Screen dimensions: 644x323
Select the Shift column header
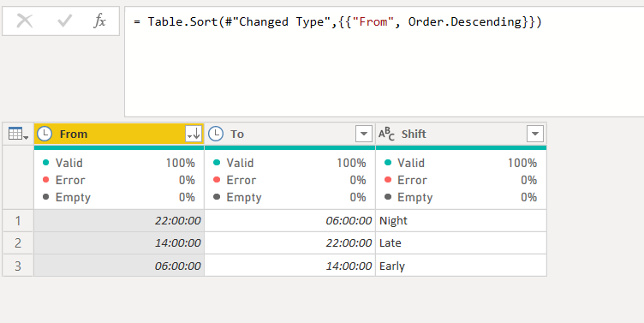click(462, 134)
